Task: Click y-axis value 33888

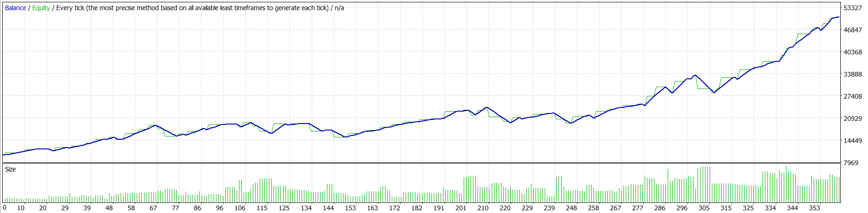Action: [x=853, y=74]
